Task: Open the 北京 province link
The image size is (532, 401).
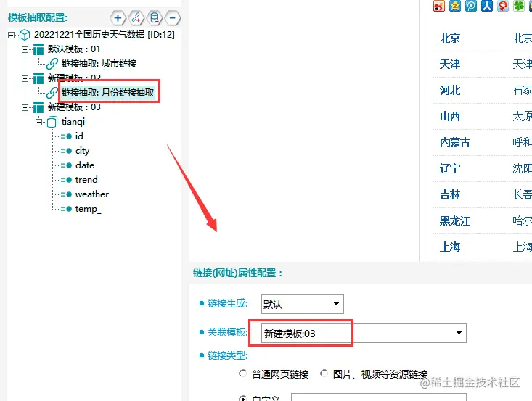Action: click(449, 38)
